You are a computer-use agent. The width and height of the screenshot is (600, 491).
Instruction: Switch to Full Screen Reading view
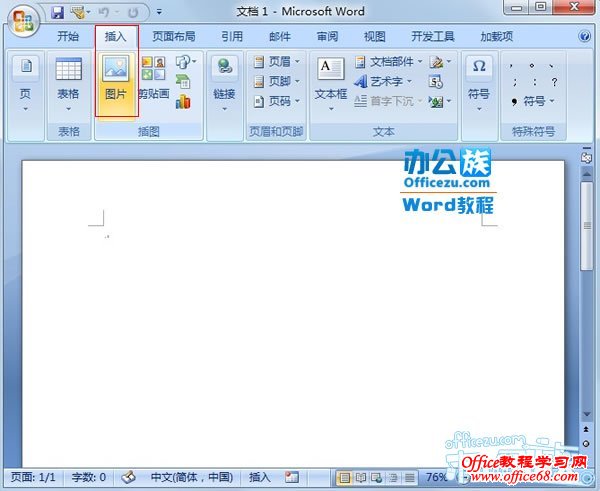[x=360, y=478]
